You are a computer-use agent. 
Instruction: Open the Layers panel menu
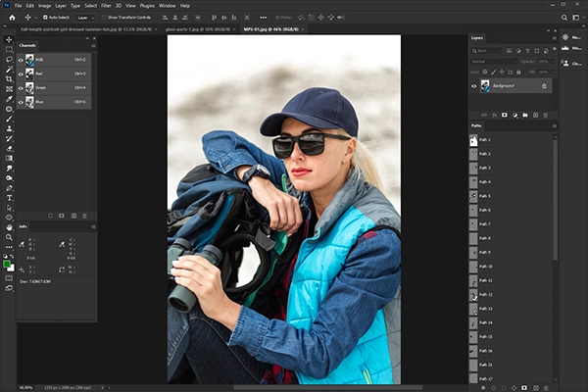pyautogui.click(x=555, y=38)
